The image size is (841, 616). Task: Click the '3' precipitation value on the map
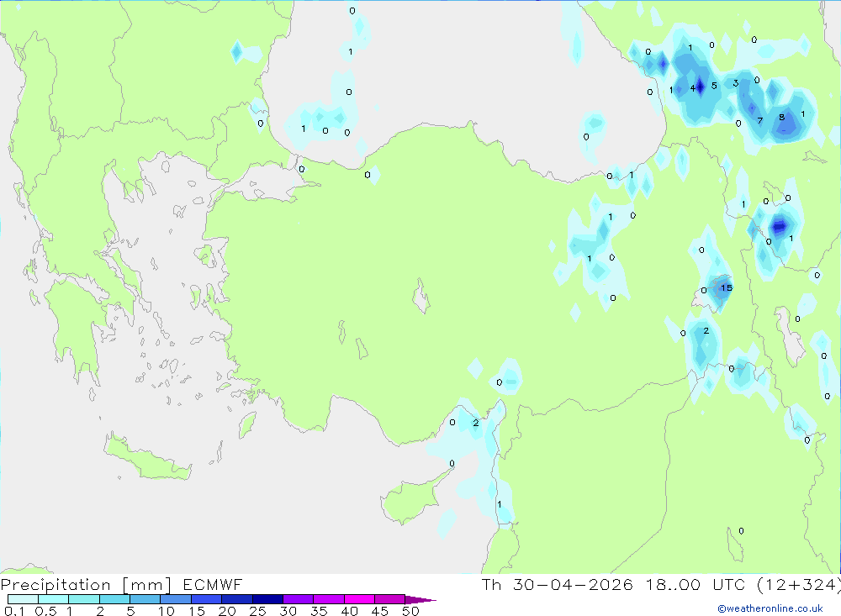tap(736, 83)
